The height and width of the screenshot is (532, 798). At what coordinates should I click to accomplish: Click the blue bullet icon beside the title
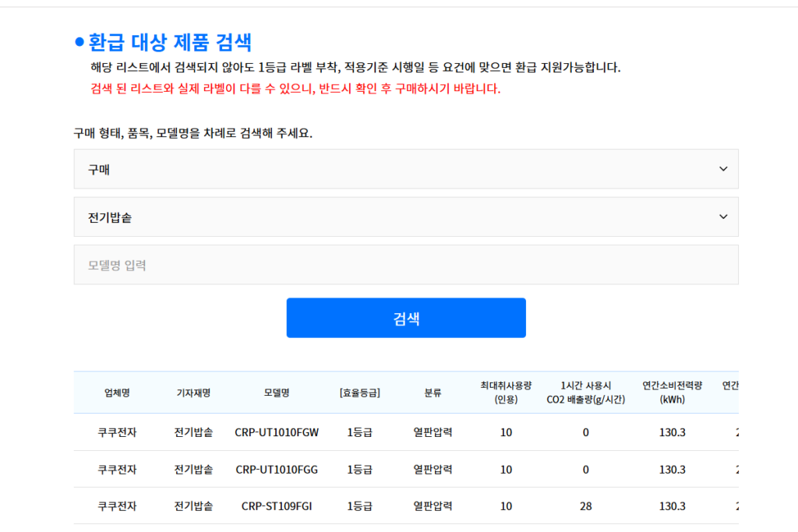[x=79, y=42]
